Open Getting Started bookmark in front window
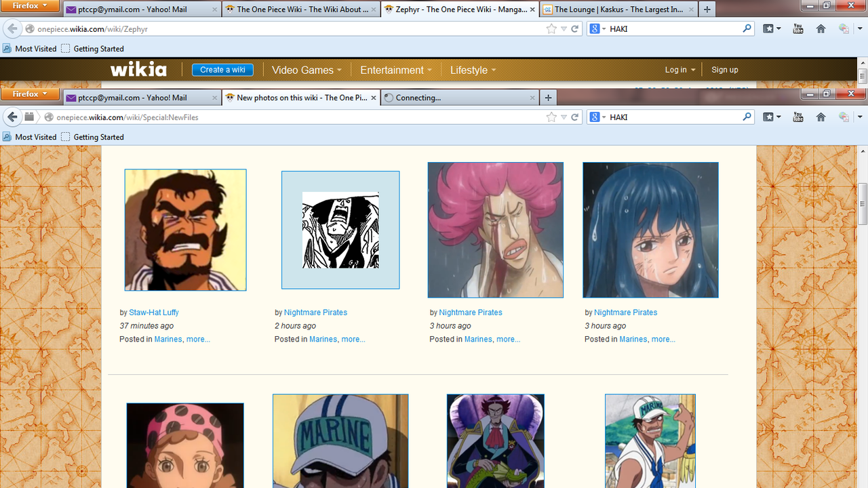Image resolution: width=868 pixels, height=488 pixels. click(x=92, y=137)
